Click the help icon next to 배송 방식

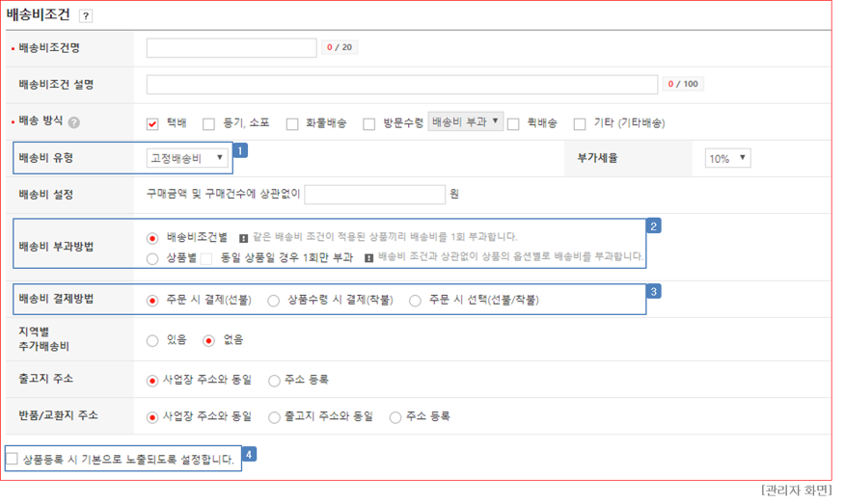tap(74, 122)
